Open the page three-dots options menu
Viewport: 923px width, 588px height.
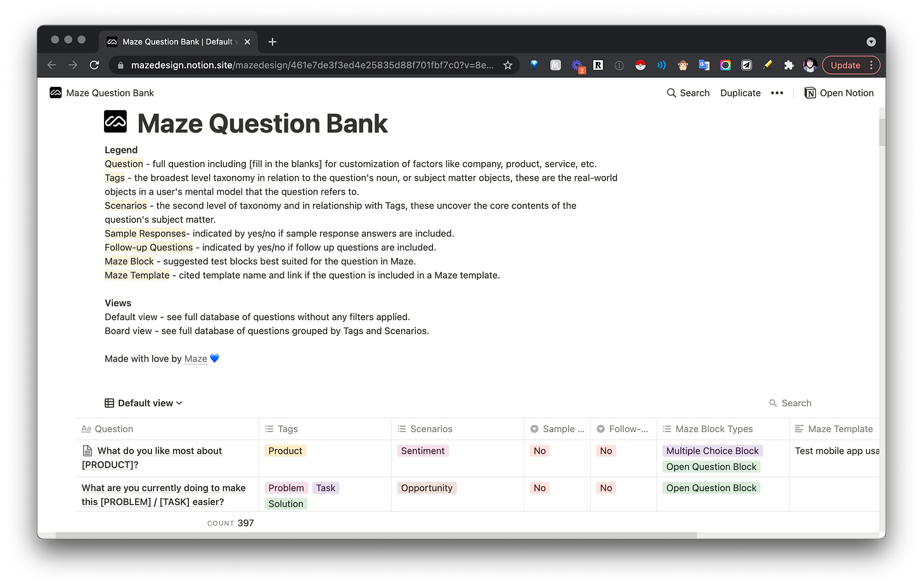(777, 93)
